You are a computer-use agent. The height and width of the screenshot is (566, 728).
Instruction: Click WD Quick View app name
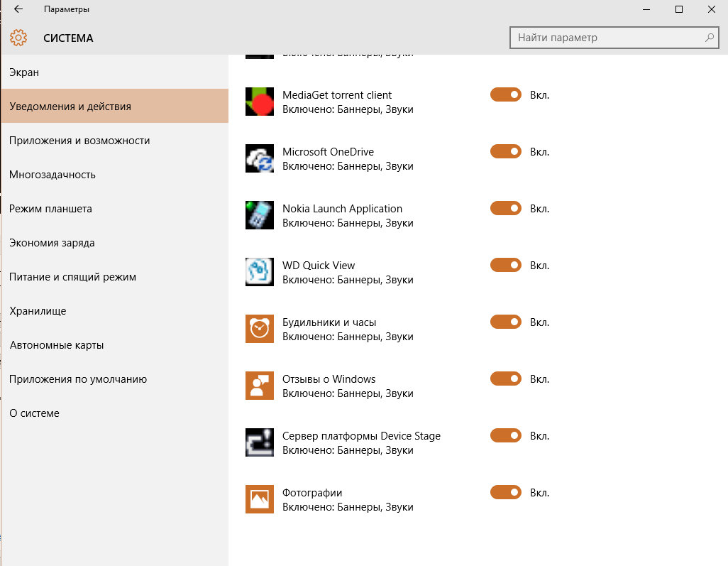[x=319, y=266]
